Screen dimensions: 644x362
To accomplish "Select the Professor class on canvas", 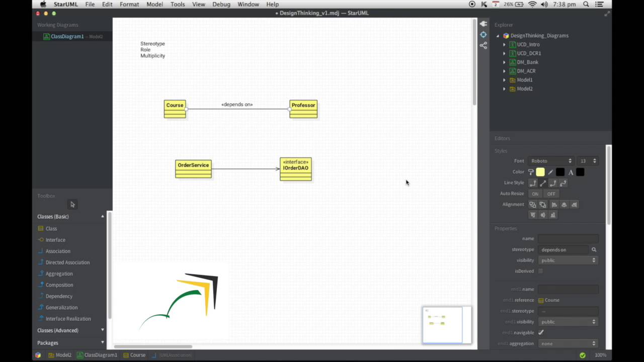I will coord(303,109).
